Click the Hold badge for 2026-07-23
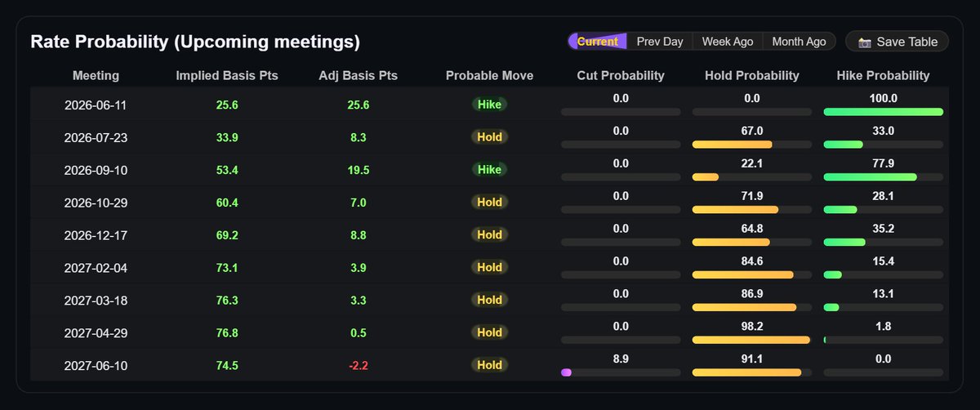Viewport: 980px width, 410px height. (489, 136)
